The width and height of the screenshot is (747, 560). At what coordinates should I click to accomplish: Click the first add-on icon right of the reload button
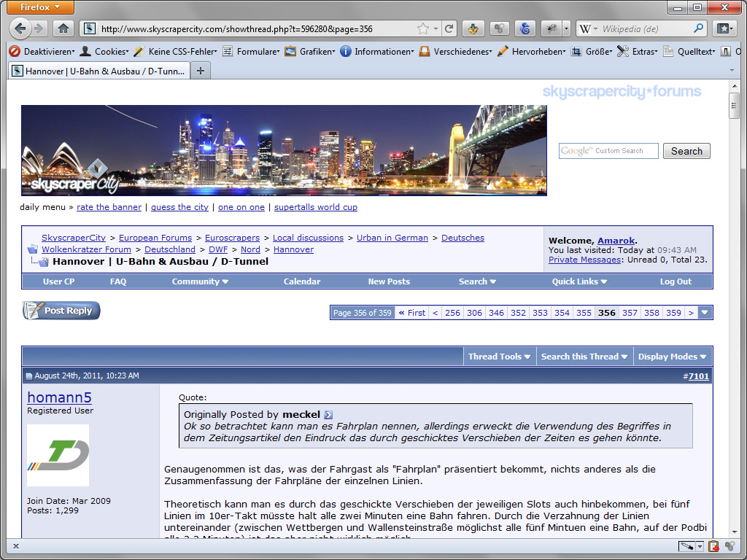tap(473, 28)
